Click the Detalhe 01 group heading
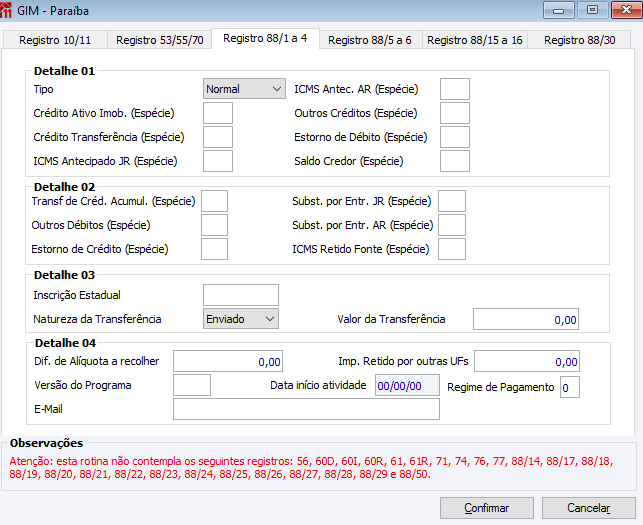643x525 pixels. [64, 71]
